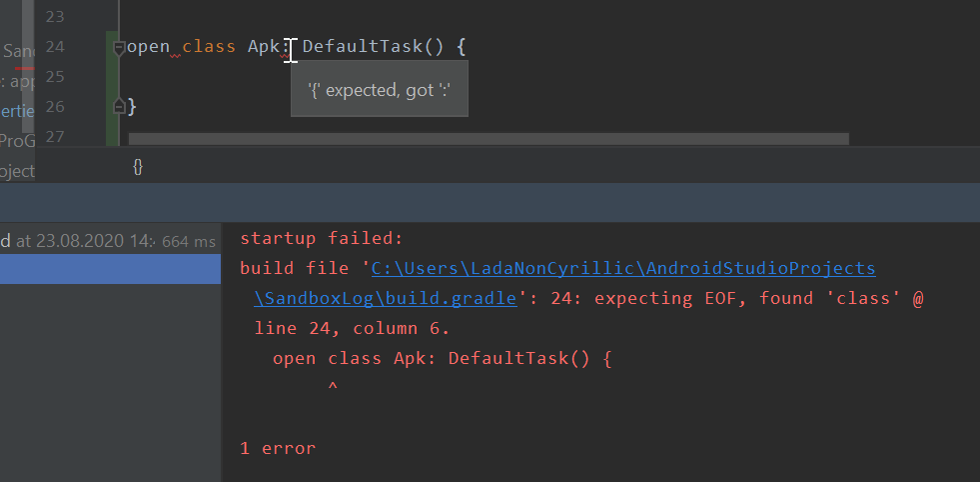Click the '1 error' summary text
This screenshot has width=980, height=482.
click(278, 448)
